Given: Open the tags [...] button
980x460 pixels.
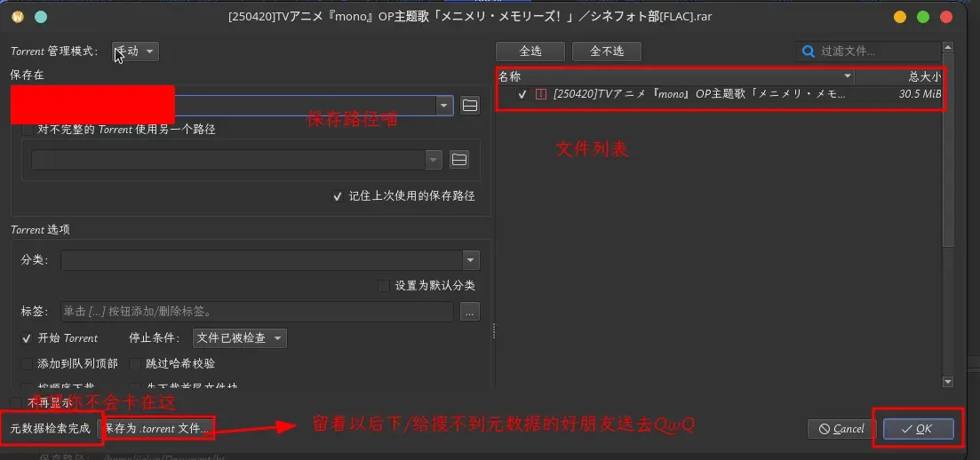Looking at the screenshot, I should [x=470, y=311].
